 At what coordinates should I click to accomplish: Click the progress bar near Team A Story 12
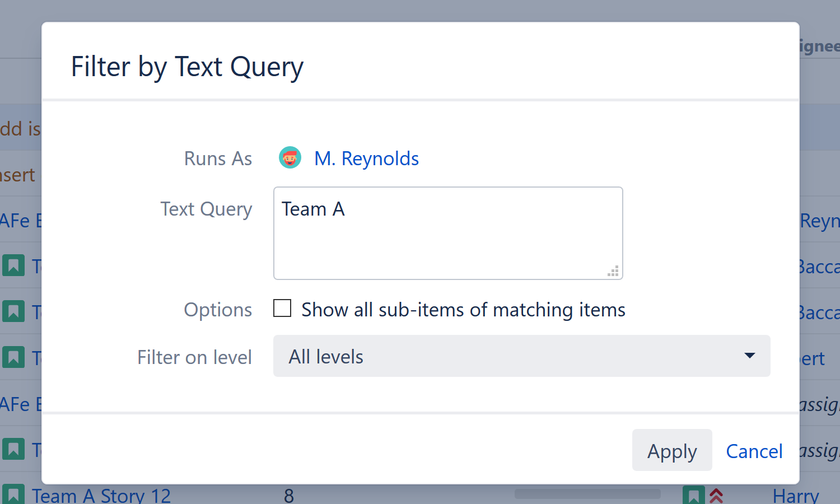coord(587,494)
